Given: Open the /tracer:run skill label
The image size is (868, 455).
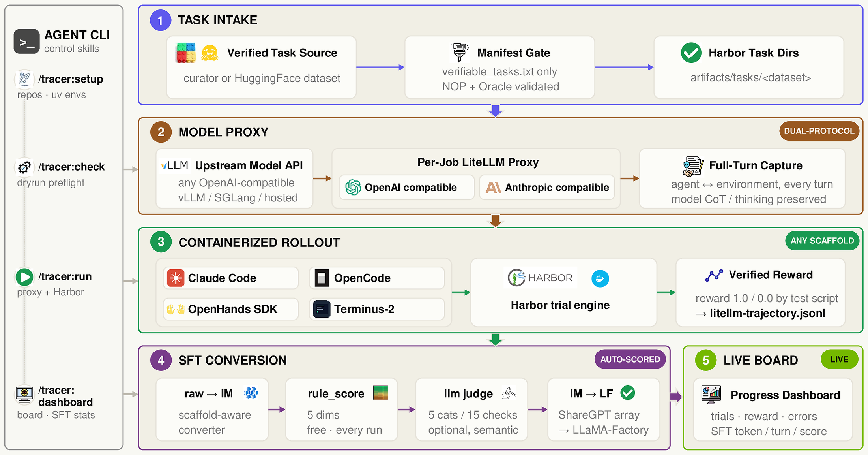Looking at the screenshot, I should 65,276.
